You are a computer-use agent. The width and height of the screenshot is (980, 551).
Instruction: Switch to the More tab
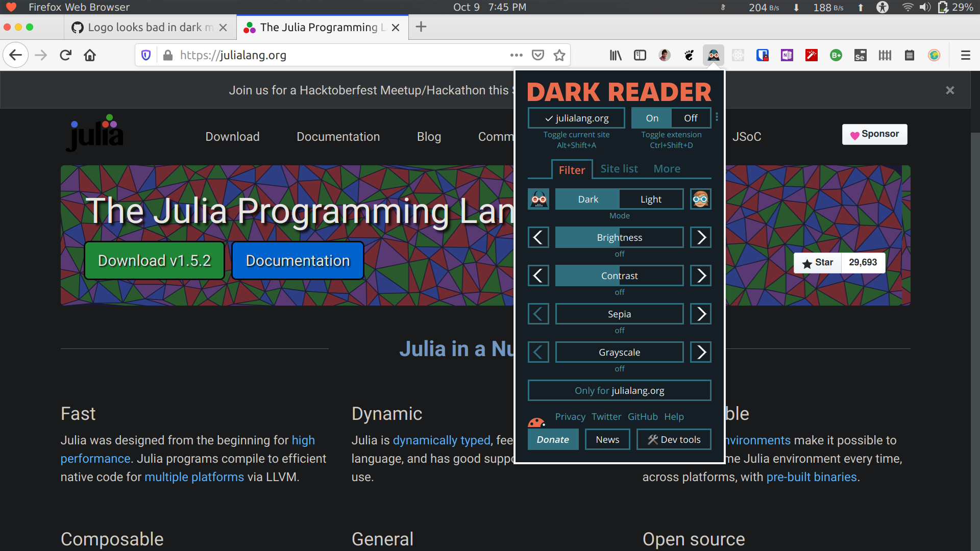pyautogui.click(x=667, y=168)
